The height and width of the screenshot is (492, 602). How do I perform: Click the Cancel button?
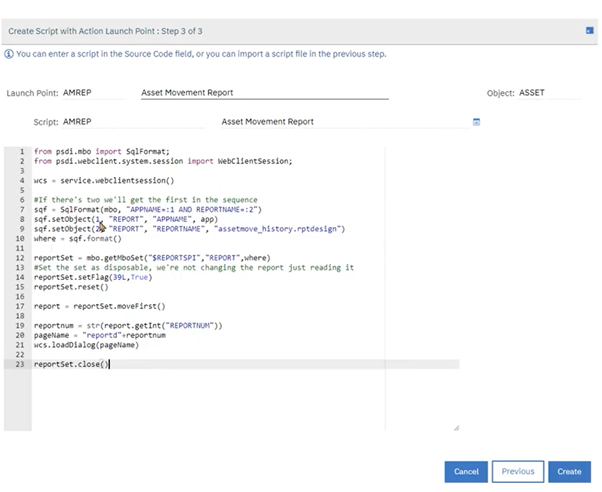(466, 471)
